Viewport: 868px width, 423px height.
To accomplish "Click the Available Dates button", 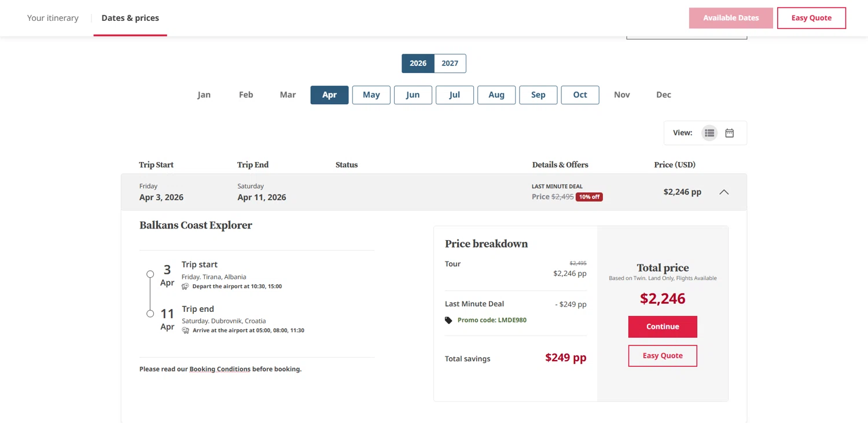I will click(x=731, y=18).
